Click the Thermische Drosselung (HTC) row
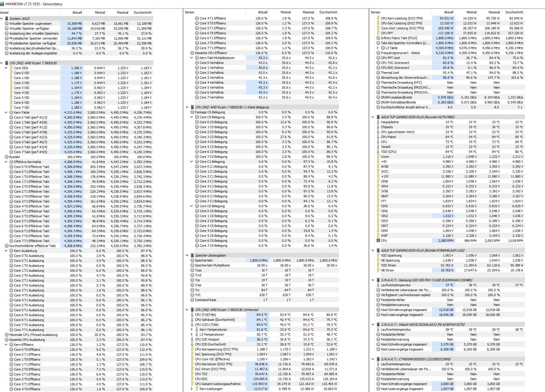This screenshot has width=545, height=392. (x=448, y=83)
